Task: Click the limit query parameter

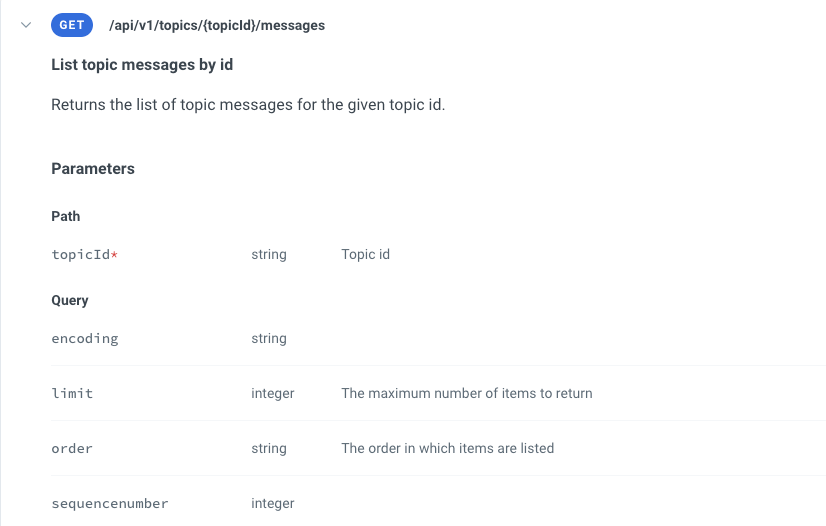Action: (72, 393)
